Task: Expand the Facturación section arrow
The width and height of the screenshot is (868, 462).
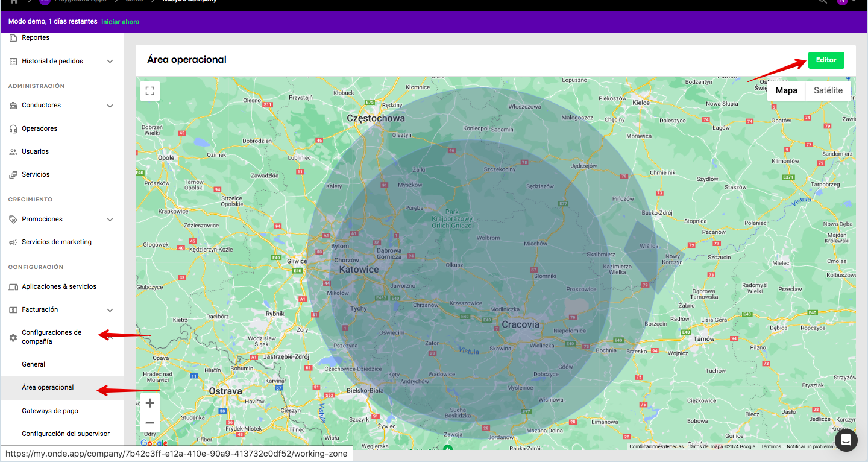Action: 110,310
